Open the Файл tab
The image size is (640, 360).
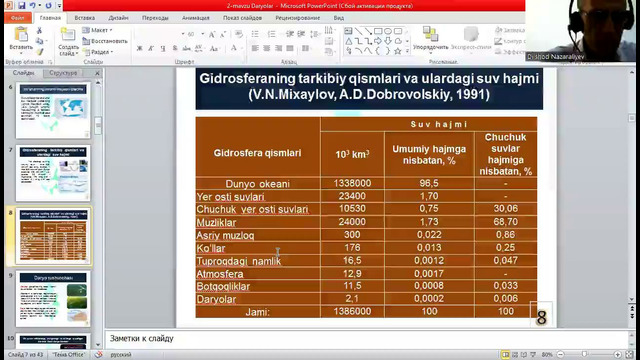(18, 18)
